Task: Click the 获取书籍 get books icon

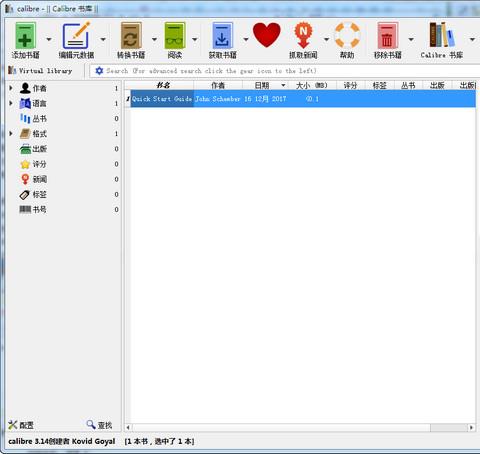Action: click(222, 36)
